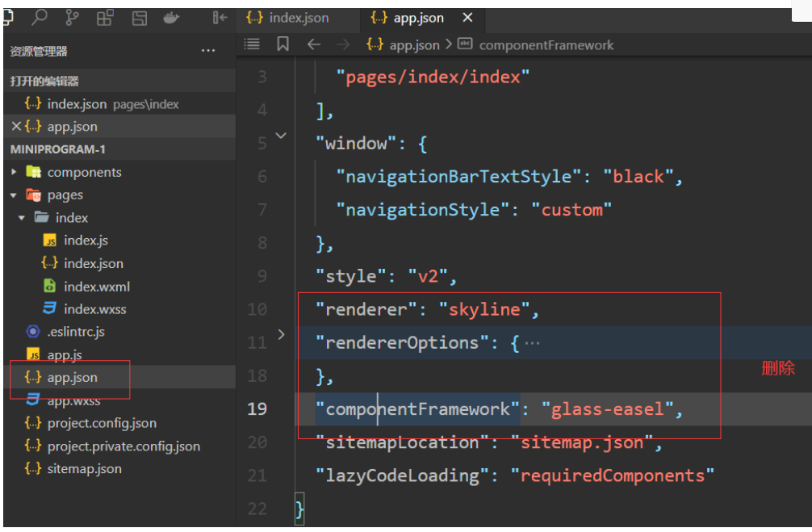Click "navigationBarTextStyle" key on line 6
The width and height of the screenshot is (812, 532).
(x=458, y=177)
